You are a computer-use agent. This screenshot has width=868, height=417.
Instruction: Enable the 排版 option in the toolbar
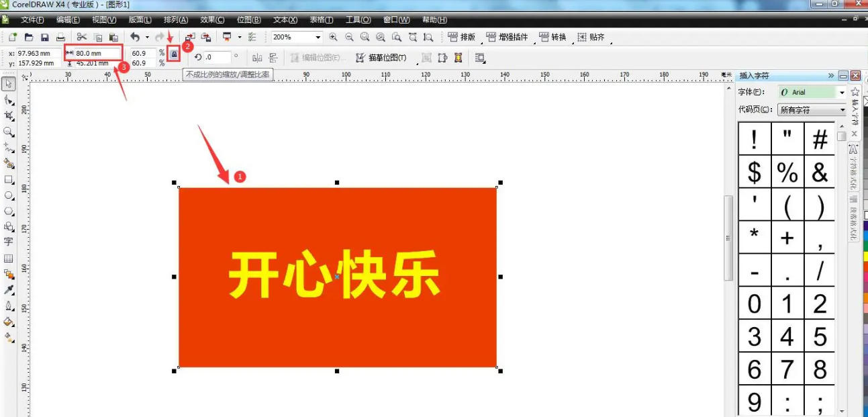tap(463, 38)
